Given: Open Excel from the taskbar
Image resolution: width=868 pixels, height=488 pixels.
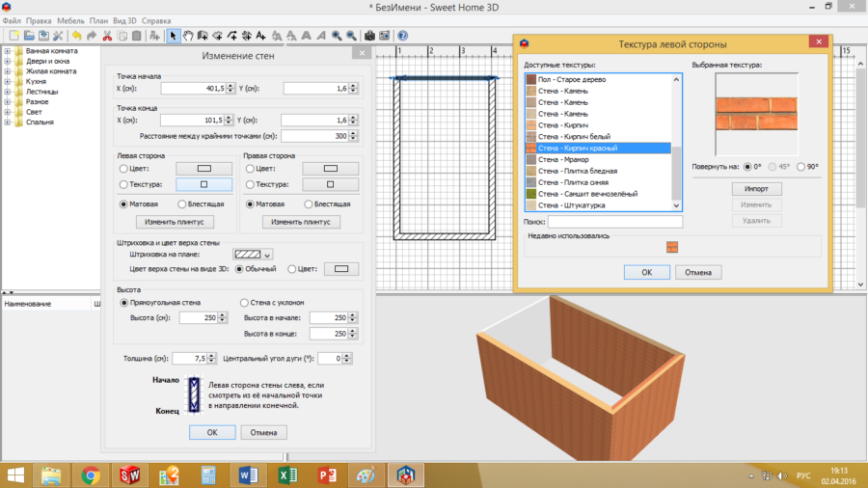Looking at the screenshot, I should pos(287,475).
